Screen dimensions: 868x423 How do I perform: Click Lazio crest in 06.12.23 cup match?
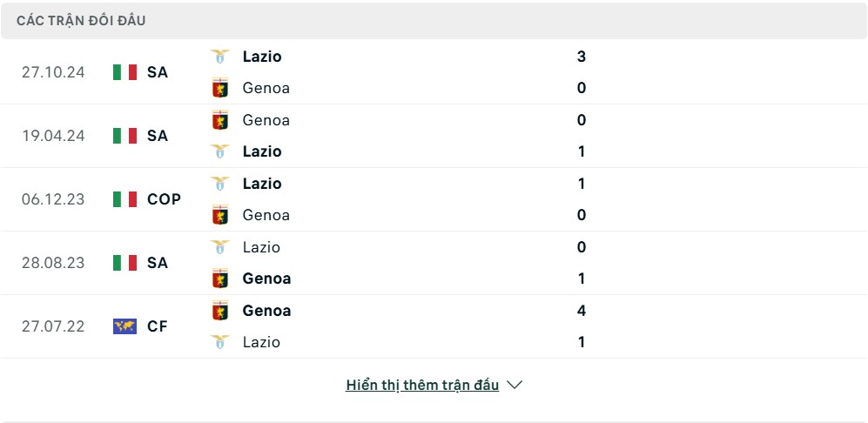(x=219, y=184)
